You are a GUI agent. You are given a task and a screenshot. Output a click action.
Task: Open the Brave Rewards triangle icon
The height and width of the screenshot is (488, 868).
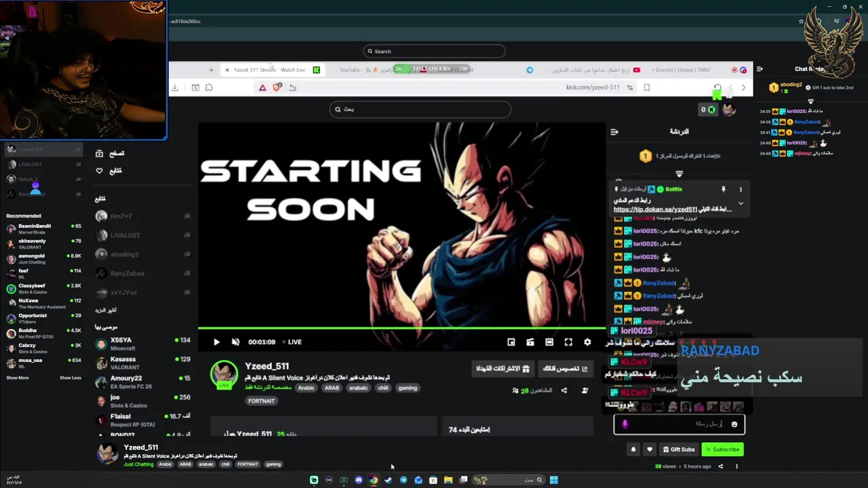click(262, 87)
